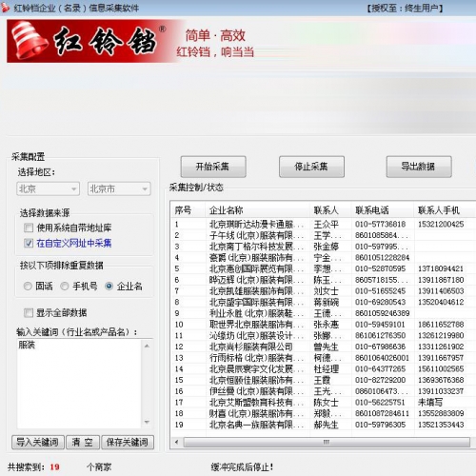476x476 pixels.
Task: Select row 北京艾斯盟教育科技有...
Action: point(323,403)
